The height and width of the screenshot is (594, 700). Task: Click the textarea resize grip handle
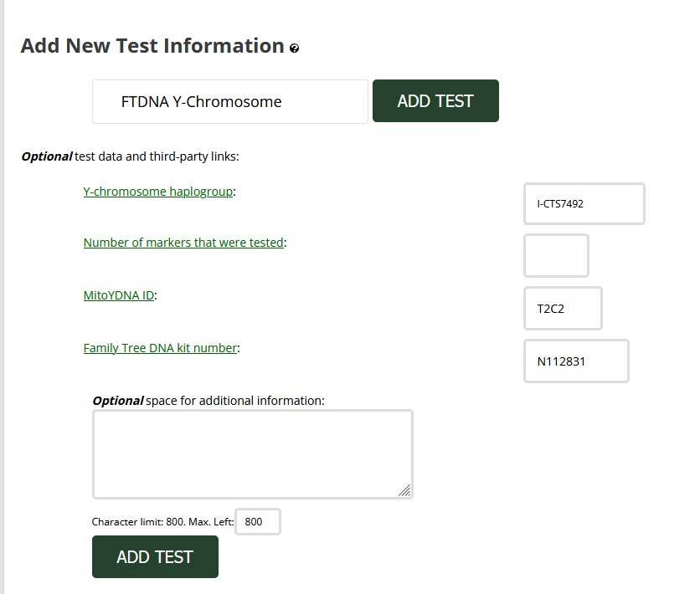(x=404, y=490)
